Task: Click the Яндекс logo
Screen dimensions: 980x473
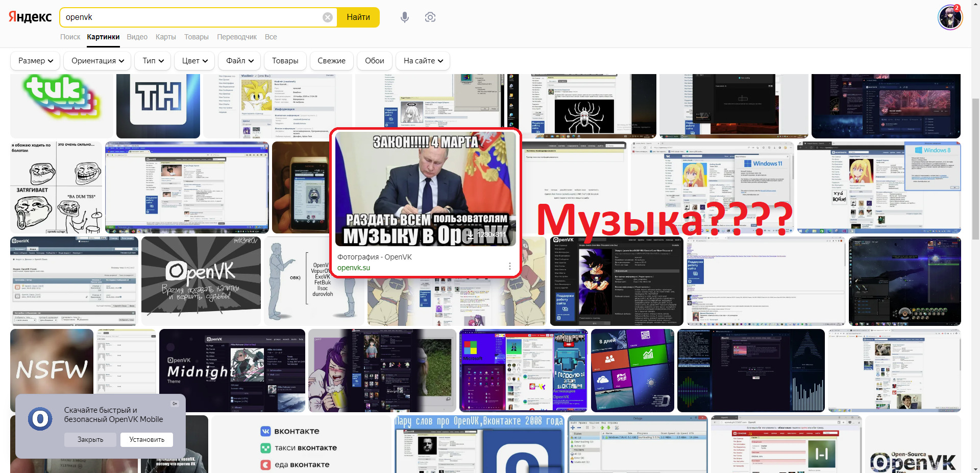Action: pos(30,17)
